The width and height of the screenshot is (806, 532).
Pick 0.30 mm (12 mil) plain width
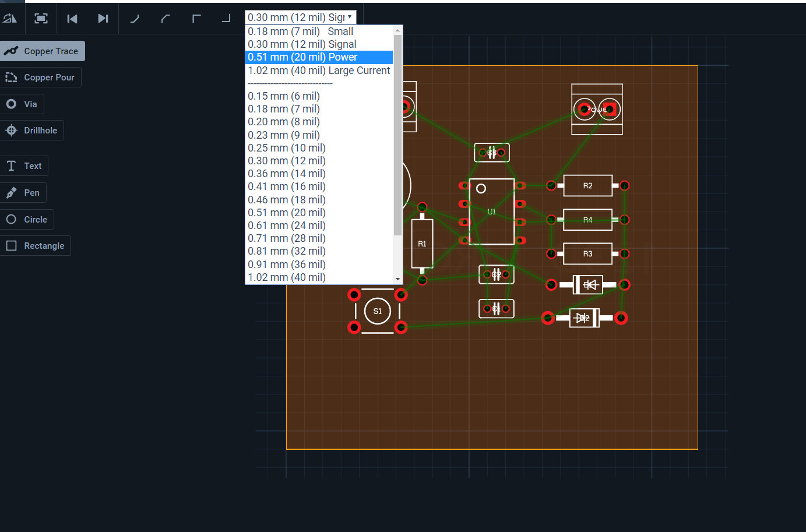[x=319, y=161]
